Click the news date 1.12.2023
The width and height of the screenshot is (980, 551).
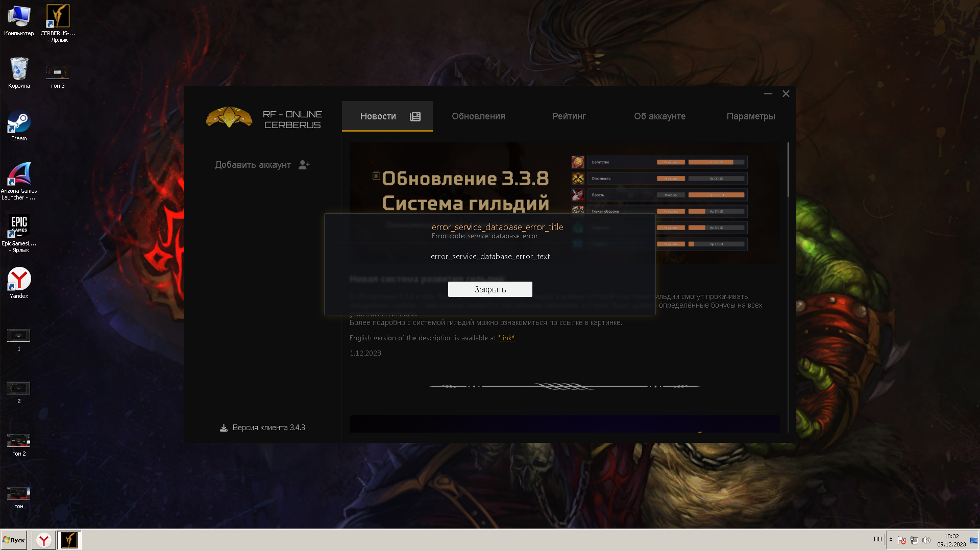[x=365, y=353]
